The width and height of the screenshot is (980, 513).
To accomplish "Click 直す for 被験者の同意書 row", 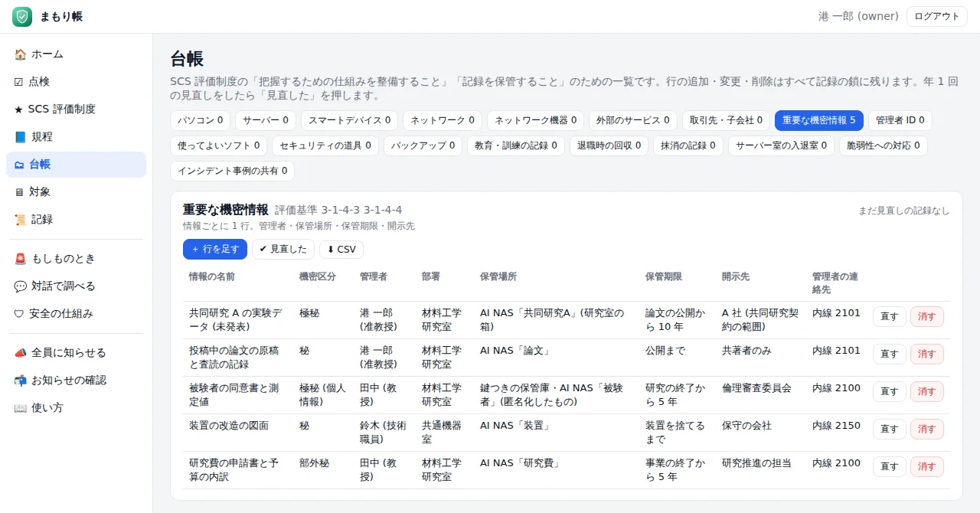I will pos(889,392).
